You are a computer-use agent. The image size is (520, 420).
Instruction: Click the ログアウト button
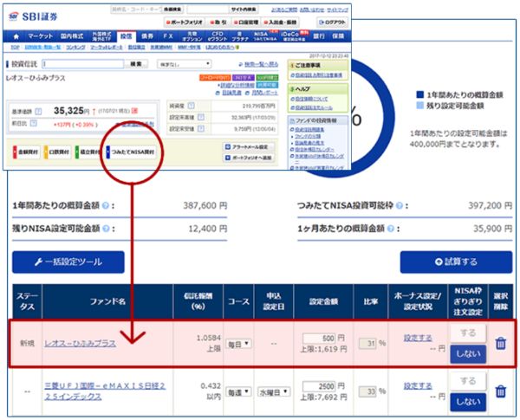click(332, 23)
